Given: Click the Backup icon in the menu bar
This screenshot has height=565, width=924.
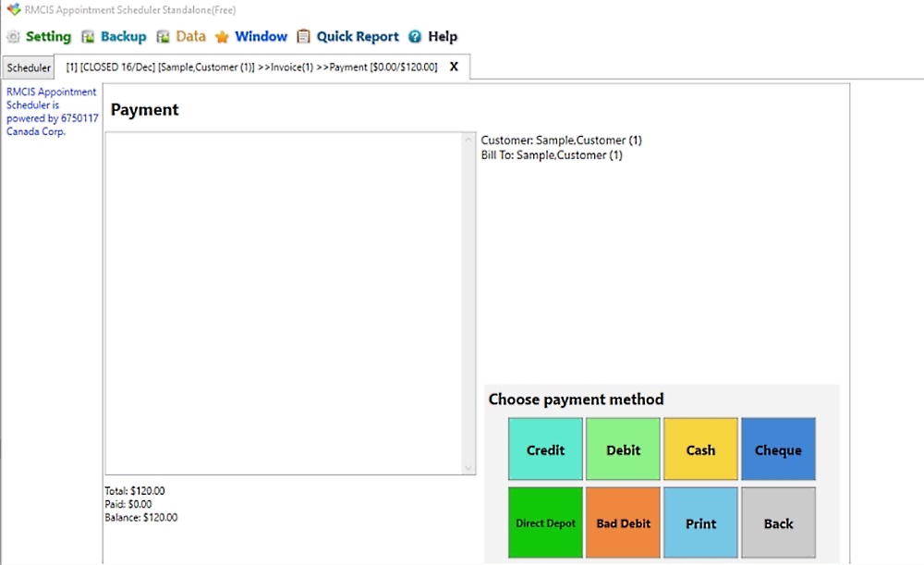Looking at the screenshot, I should point(88,37).
